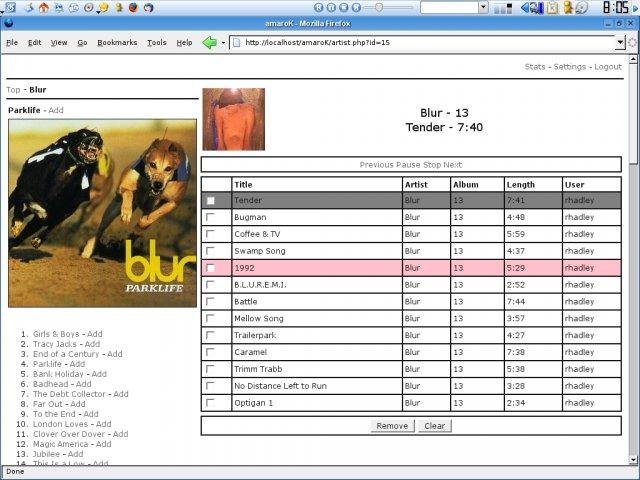Check the box for Coffee & TV
The image size is (640, 480).
[x=210, y=234]
